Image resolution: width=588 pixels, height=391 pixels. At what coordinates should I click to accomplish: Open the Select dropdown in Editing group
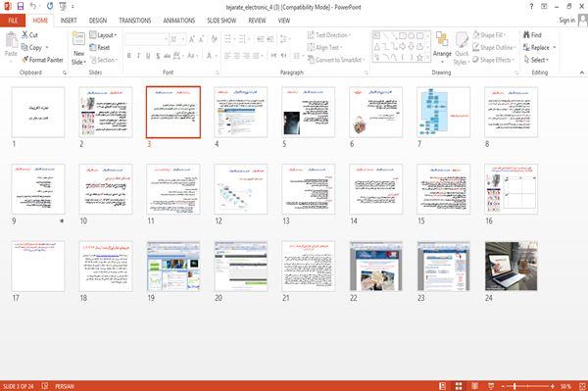[x=536, y=60]
